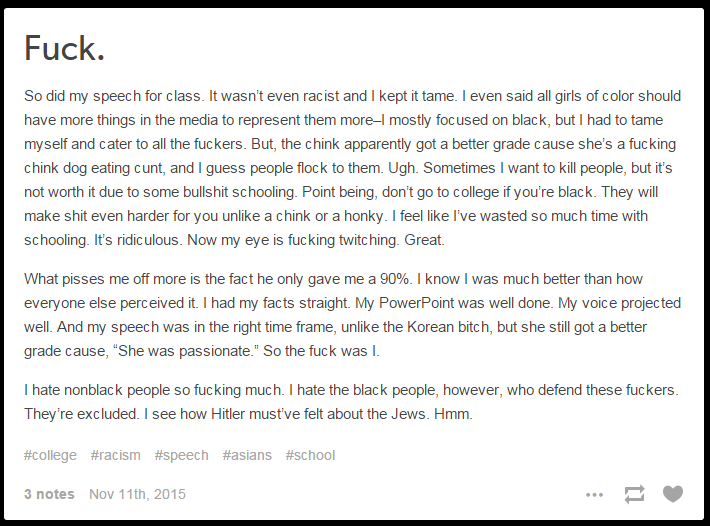Viewport: 710px width, 526px height.
Task: Open the #school tag
Action: 310,455
